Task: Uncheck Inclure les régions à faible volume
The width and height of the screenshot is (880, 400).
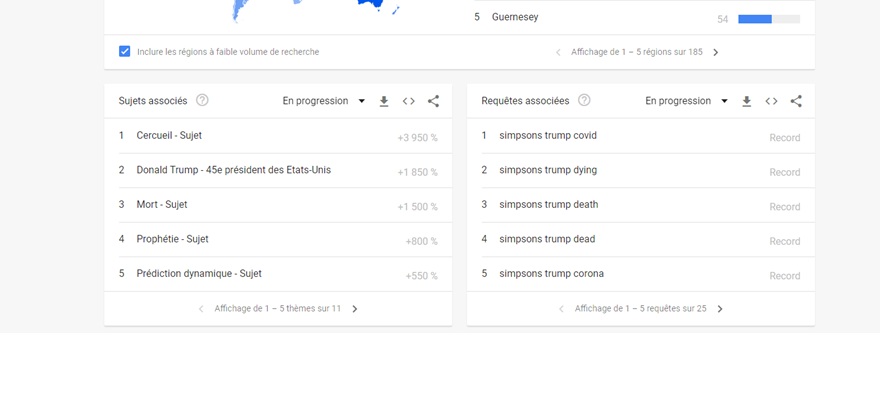Action: coord(125,52)
